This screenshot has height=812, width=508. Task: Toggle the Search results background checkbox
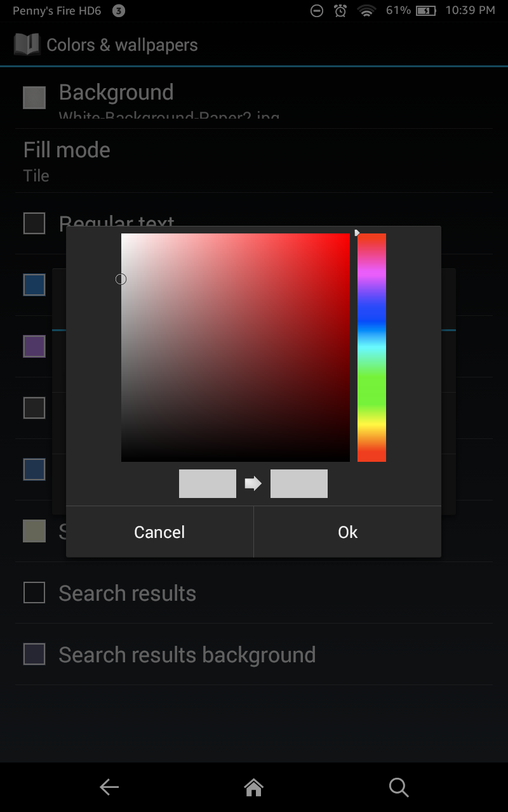[34, 654]
